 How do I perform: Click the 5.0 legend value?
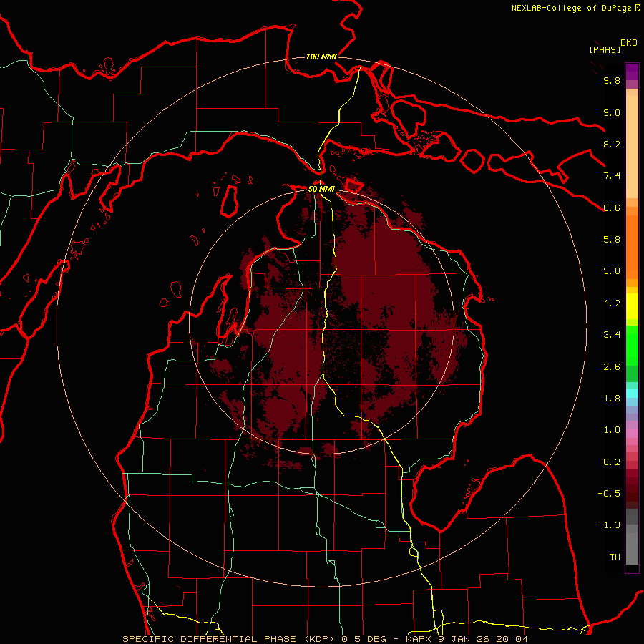pos(612,271)
